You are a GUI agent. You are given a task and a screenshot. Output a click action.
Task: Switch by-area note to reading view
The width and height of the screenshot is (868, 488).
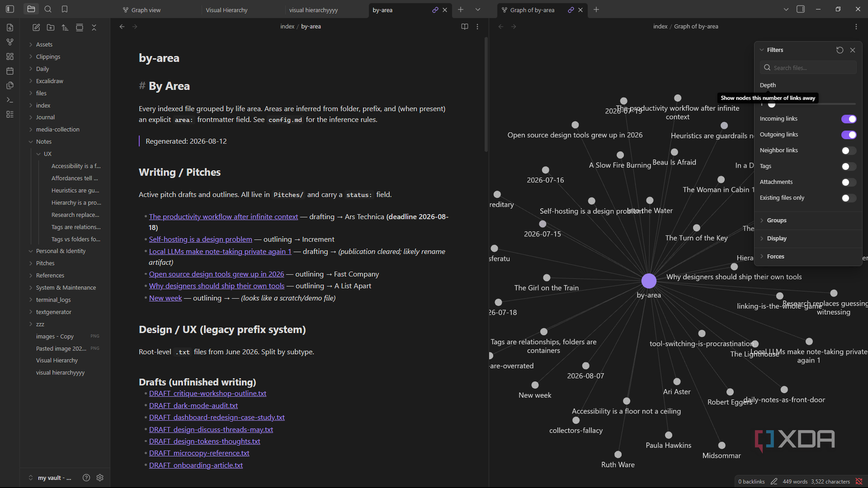(x=465, y=26)
